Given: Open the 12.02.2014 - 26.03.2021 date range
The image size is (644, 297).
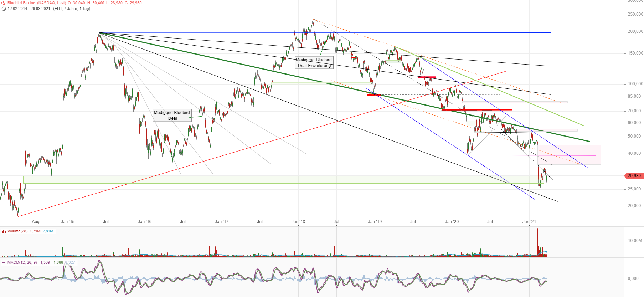Looking at the screenshot, I should pyautogui.click(x=29, y=9).
